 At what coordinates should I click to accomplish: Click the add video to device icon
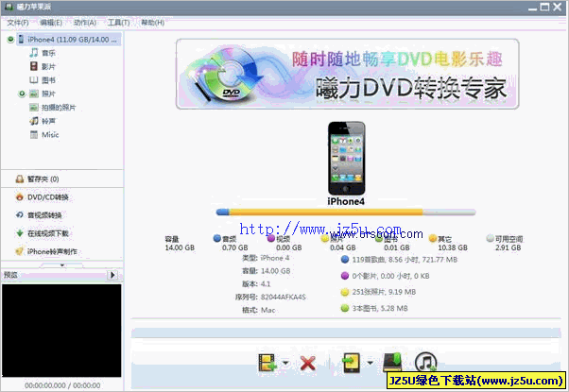tap(267, 363)
